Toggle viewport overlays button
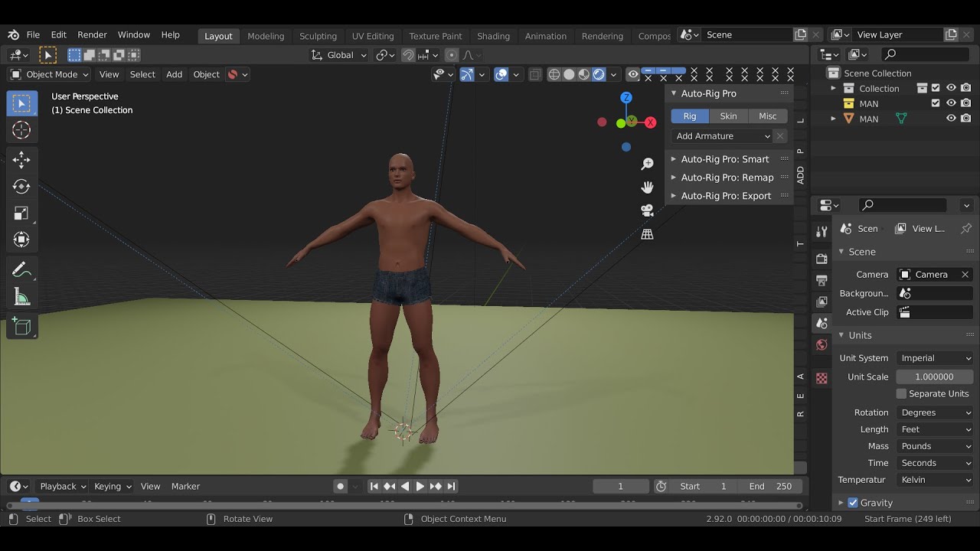Image resolution: width=980 pixels, height=551 pixels. coord(501,74)
